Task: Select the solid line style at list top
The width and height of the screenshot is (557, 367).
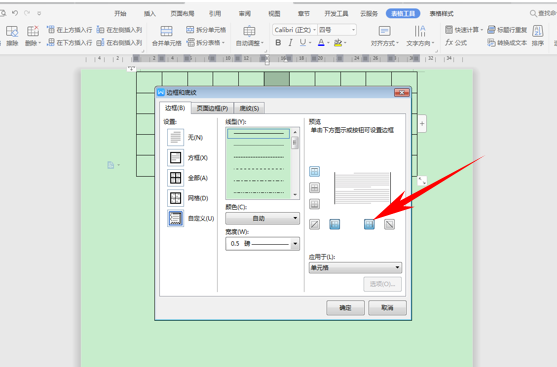Action: (259, 134)
